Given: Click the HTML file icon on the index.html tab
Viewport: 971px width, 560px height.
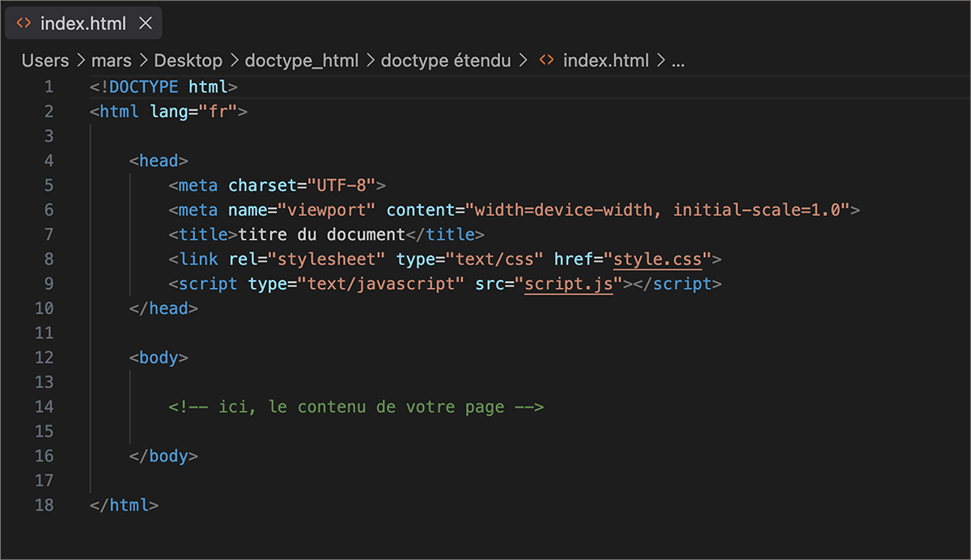Looking at the screenshot, I should tap(24, 23).
